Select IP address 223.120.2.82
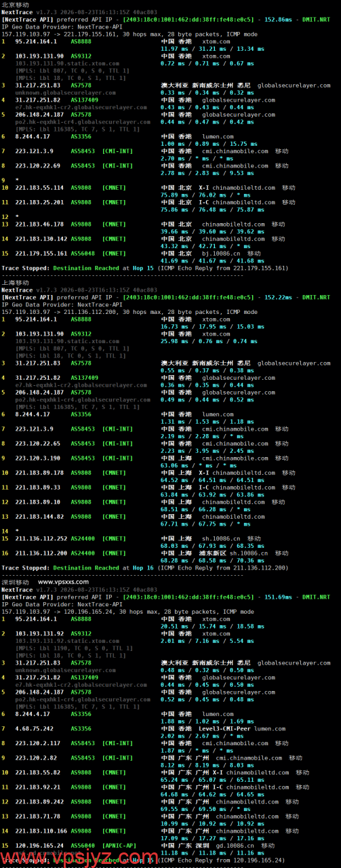 [36, 757]
